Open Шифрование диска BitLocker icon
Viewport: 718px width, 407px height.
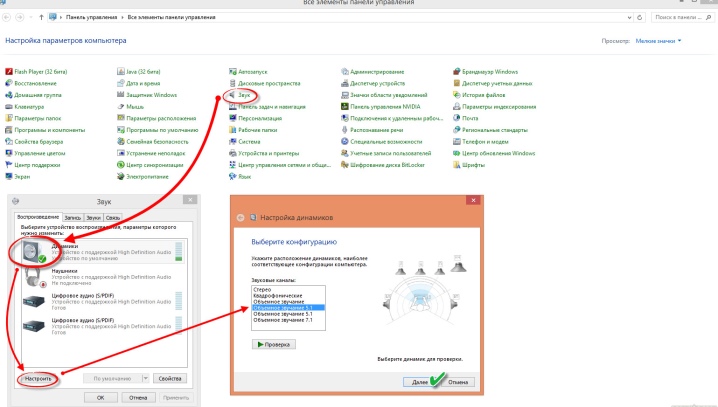tap(345, 165)
